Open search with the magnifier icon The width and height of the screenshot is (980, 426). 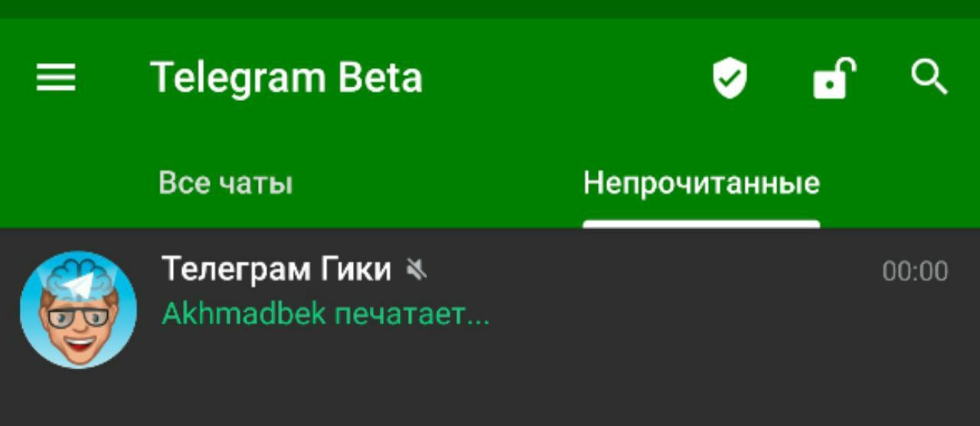click(929, 77)
